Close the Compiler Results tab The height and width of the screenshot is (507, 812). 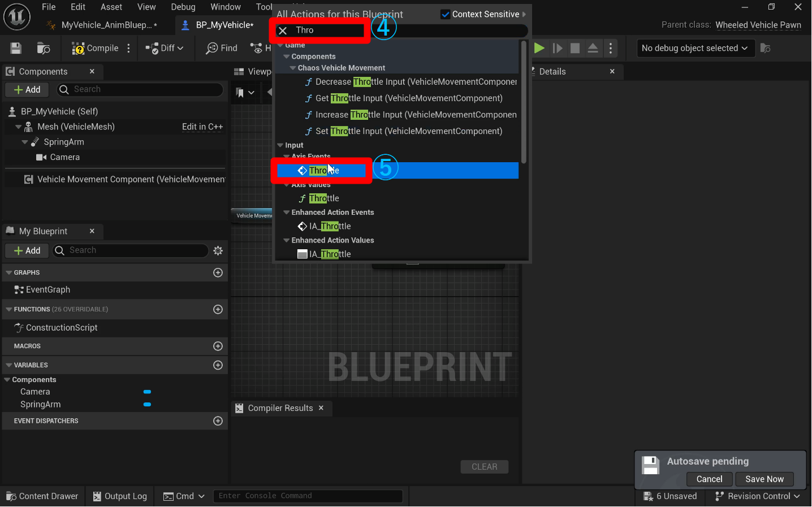[321, 408]
